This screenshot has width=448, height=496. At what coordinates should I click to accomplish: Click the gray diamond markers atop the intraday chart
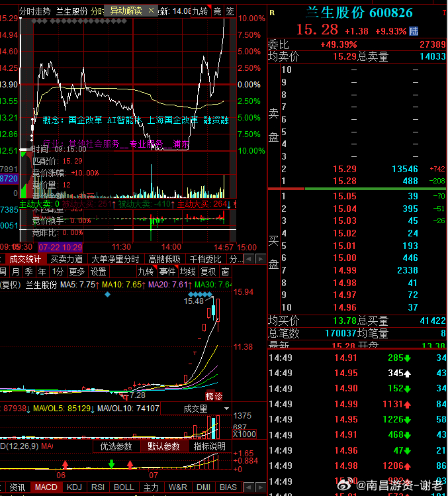(79, 21)
